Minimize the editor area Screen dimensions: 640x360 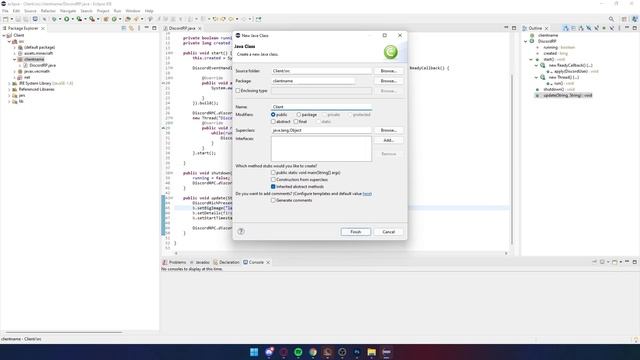click(x=506, y=28)
